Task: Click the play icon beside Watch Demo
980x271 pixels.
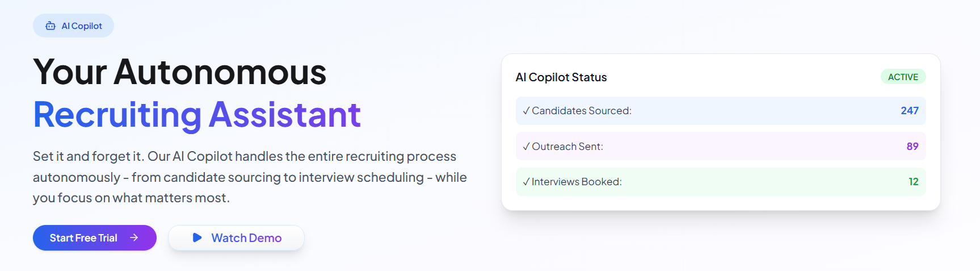Action: 197,237
